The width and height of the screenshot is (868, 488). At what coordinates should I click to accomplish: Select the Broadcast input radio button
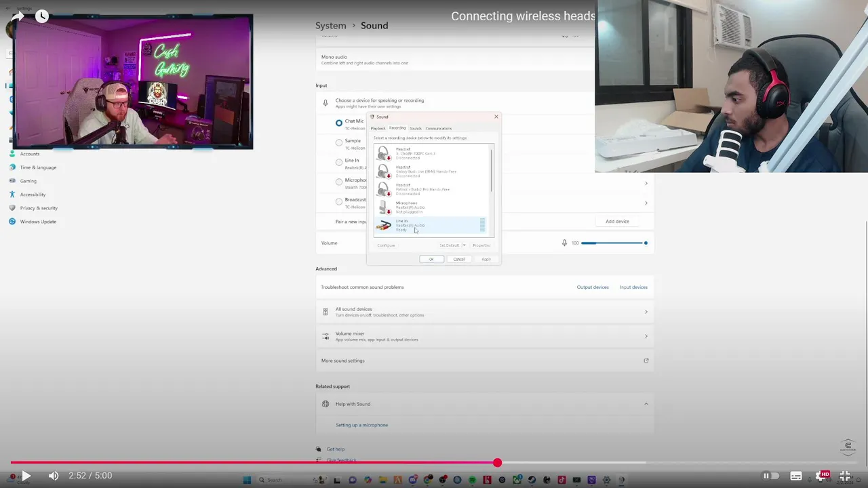point(339,201)
